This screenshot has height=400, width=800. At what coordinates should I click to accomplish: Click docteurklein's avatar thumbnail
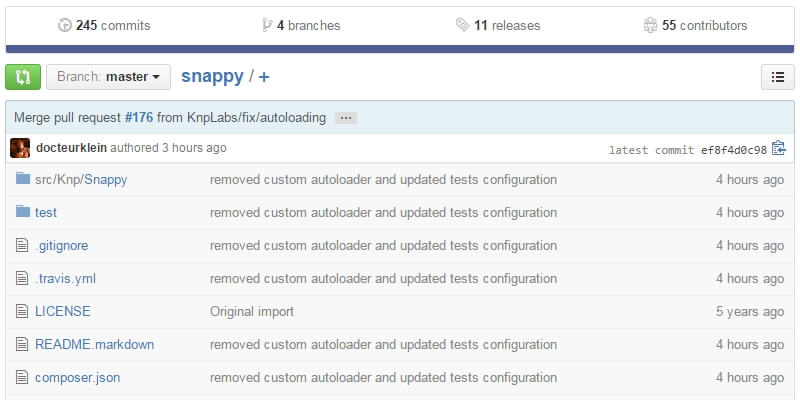(20, 148)
